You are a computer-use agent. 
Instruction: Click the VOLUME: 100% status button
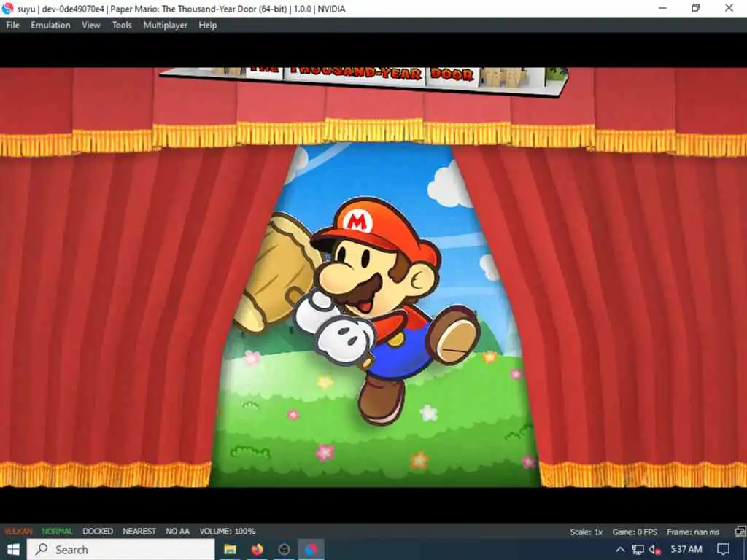[228, 532]
